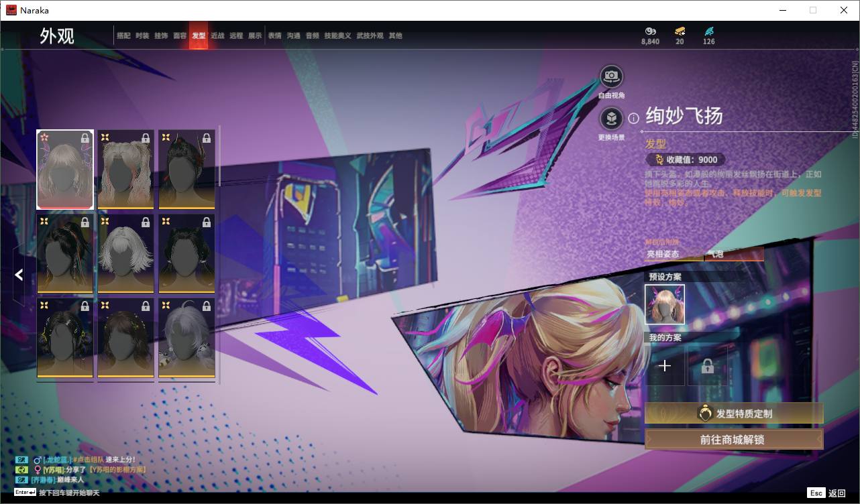Viewport: 860px width, 504px height.
Task: Switch to the 搭配 tab
Action: pos(123,36)
